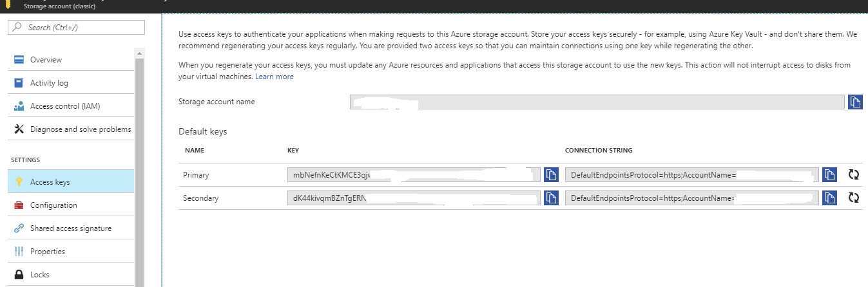Click the Secondary connection string field

pyautogui.click(x=692, y=198)
